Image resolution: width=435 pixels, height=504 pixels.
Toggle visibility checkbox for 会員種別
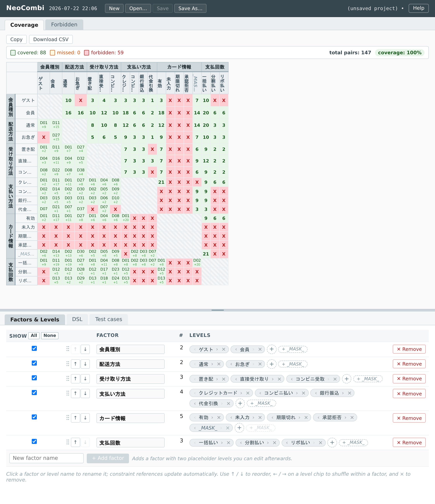tap(34, 348)
